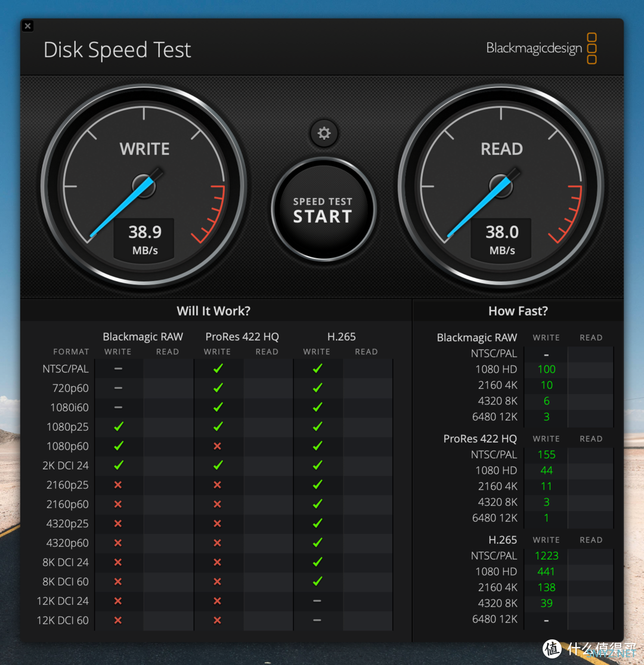
Task: Click the Blackmagic RAW write cross for 12K DCI 60
Action: pyautogui.click(x=118, y=620)
